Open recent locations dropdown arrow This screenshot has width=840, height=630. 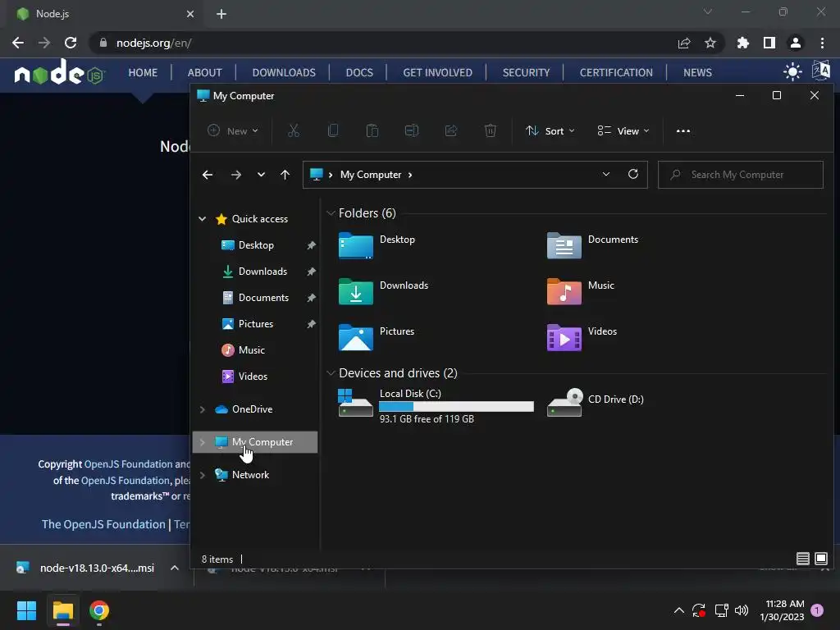[261, 175]
